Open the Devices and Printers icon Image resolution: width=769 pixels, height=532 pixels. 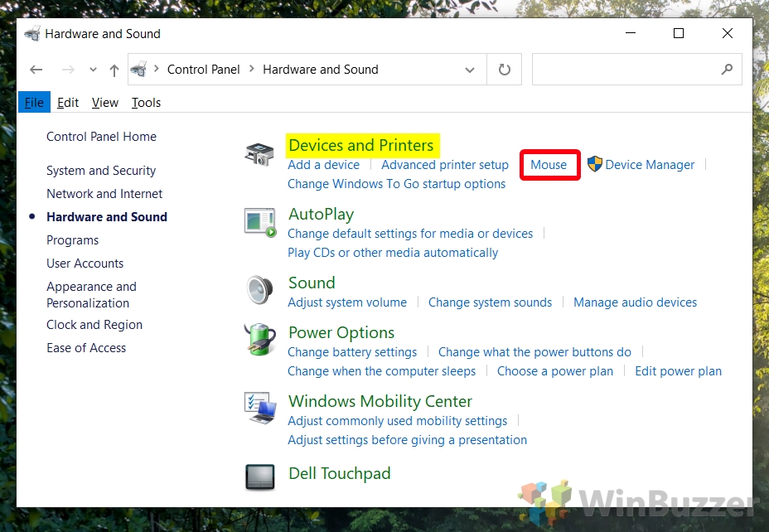[259, 154]
